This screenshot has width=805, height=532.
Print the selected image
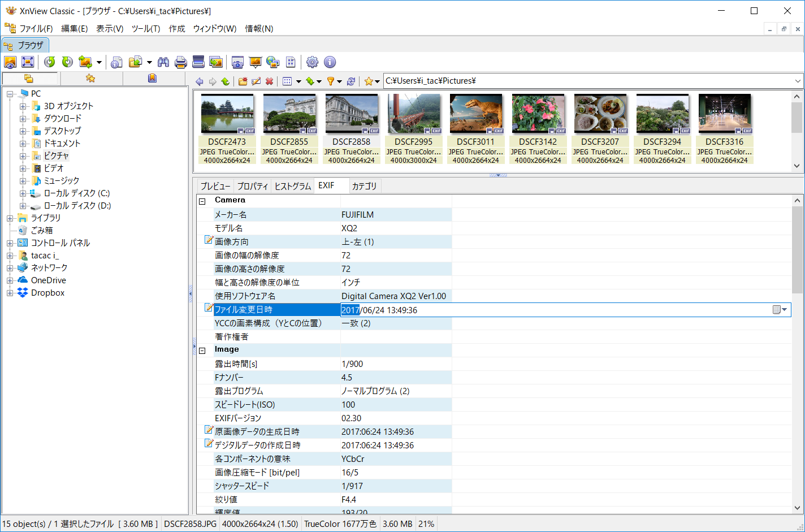click(x=180, y=62)
